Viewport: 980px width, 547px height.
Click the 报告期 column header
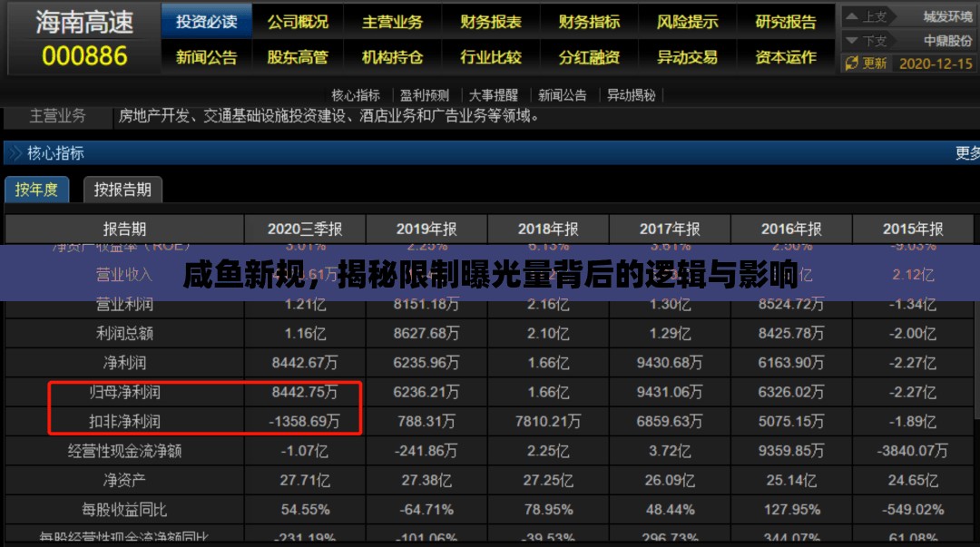click(x=124, y=229)
